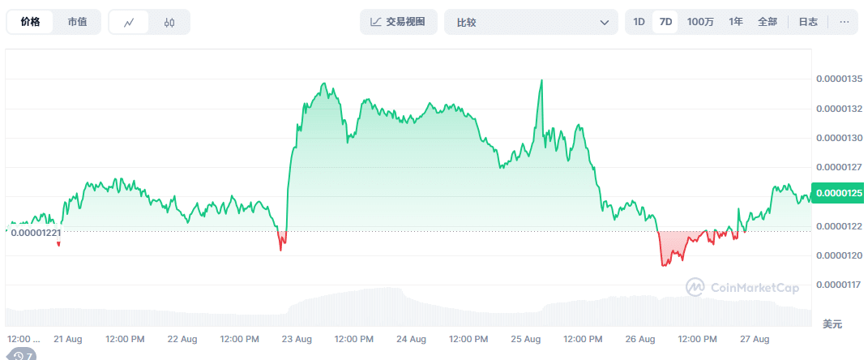Select the 价格 price tab
This screenshot has width=868, height=360.
30,22
